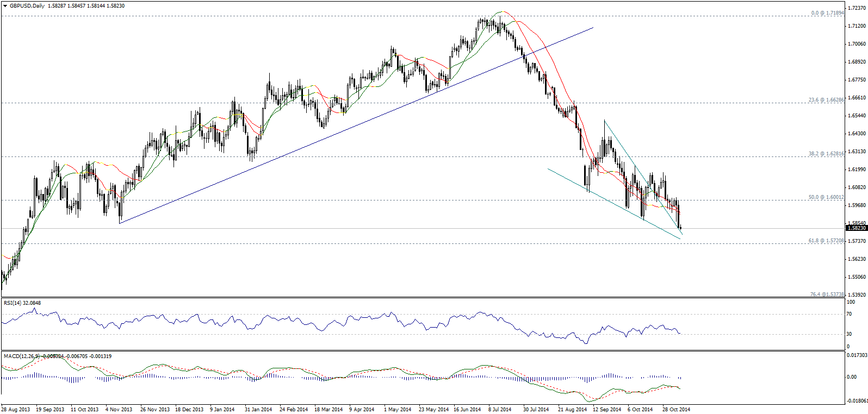Click the 76.4 @ 1.53738 Fibonacci label
Viewport: 868px width, 414px height.
(x=827, y=294)
